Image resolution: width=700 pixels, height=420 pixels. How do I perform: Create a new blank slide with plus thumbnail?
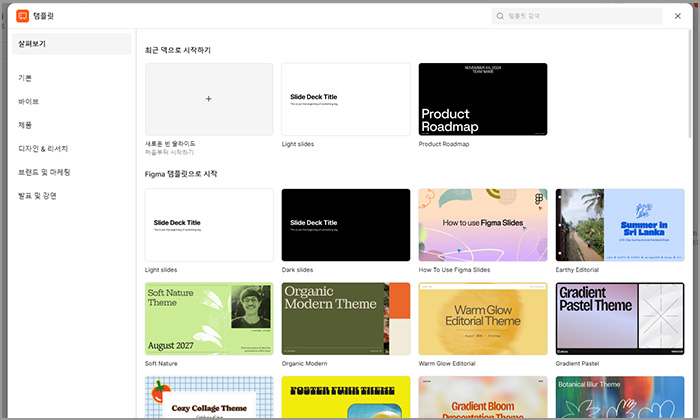coord(209,99)
